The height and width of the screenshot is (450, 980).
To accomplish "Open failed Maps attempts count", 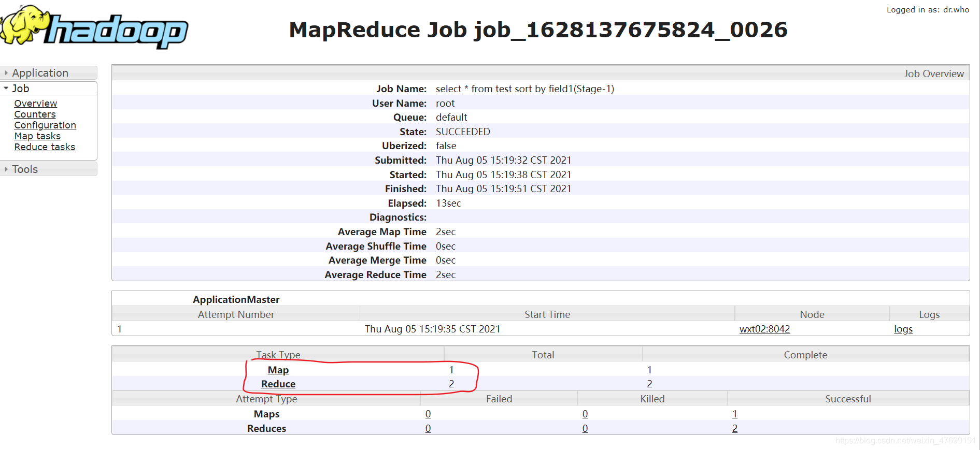I will pyautogui.click(x=428, y=414).
